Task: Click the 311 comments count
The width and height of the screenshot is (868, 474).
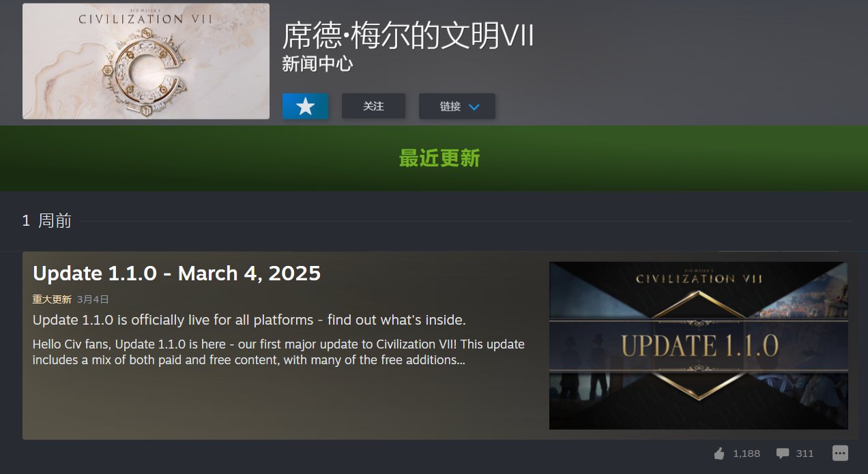Action: pos(805,454)
